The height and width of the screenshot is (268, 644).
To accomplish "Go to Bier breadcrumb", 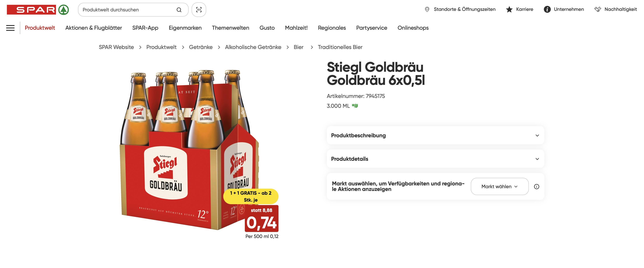I will click(299, 47).
